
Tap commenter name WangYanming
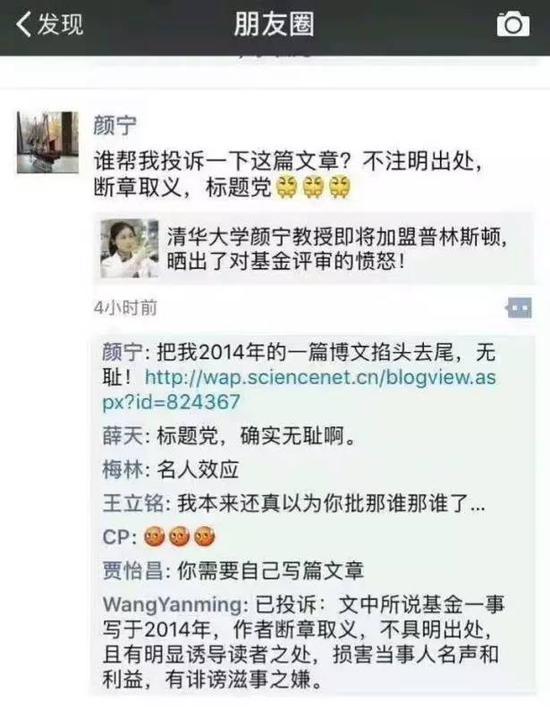point(172,605)
